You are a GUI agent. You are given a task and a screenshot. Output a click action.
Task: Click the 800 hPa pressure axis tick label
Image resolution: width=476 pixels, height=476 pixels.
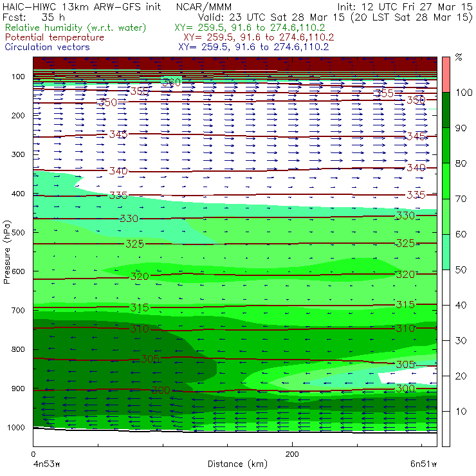tap(18, 349)
